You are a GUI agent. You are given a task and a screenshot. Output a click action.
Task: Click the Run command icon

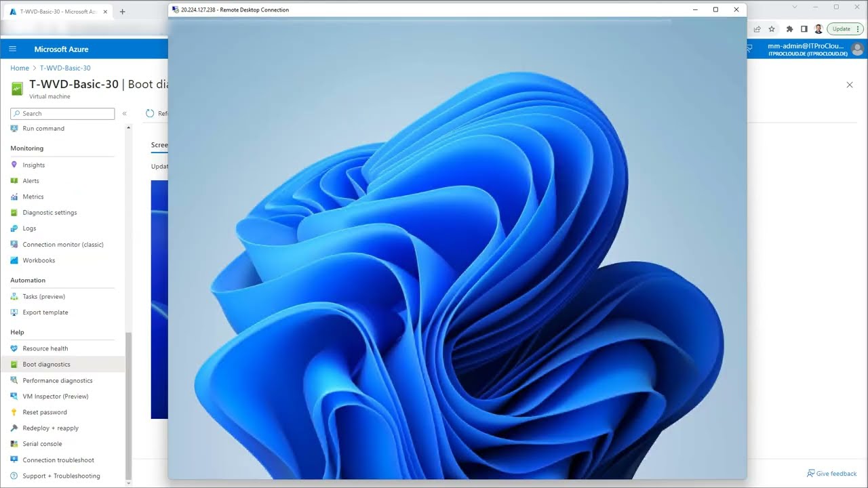point(14,128)
